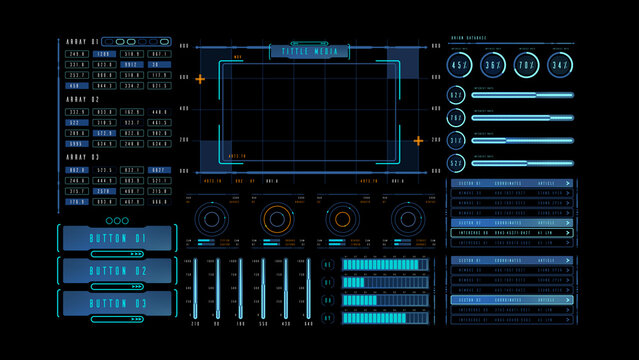The width and height of the screenshot is (639, 360).
Task: Open the 70% circular gauge
Action: tap(527, 65)
